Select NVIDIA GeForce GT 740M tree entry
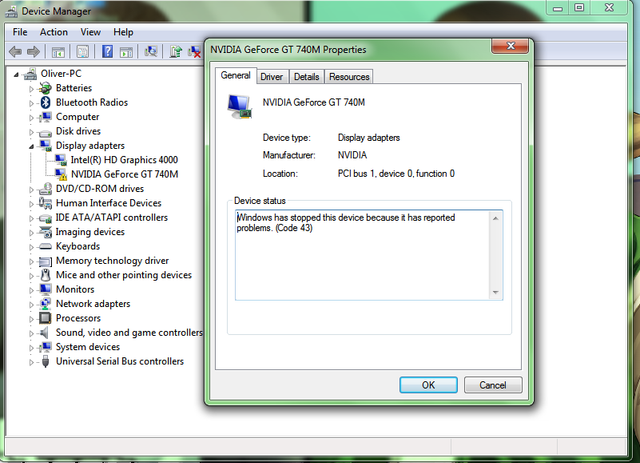 click(x=124, y=174)
